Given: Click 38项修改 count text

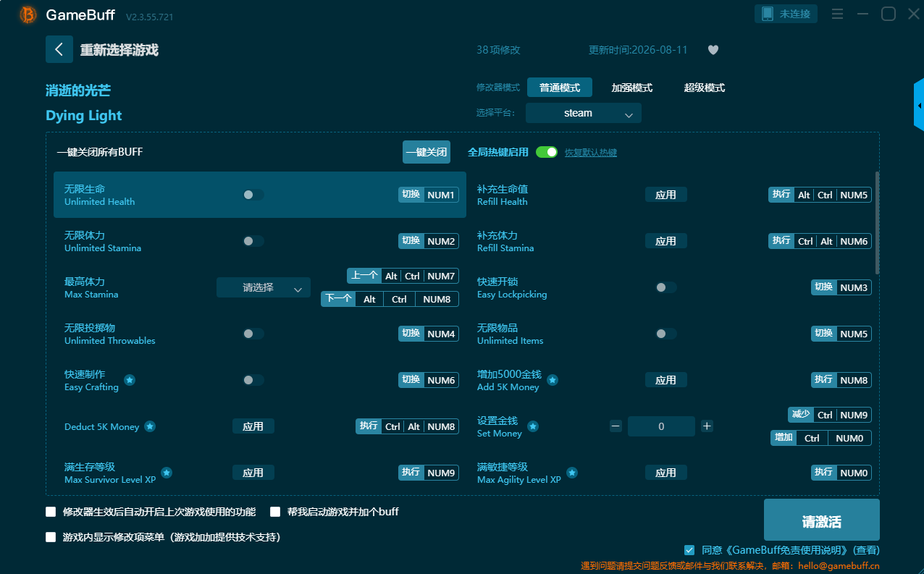Looking at the screenshot, I should [498, 50].
